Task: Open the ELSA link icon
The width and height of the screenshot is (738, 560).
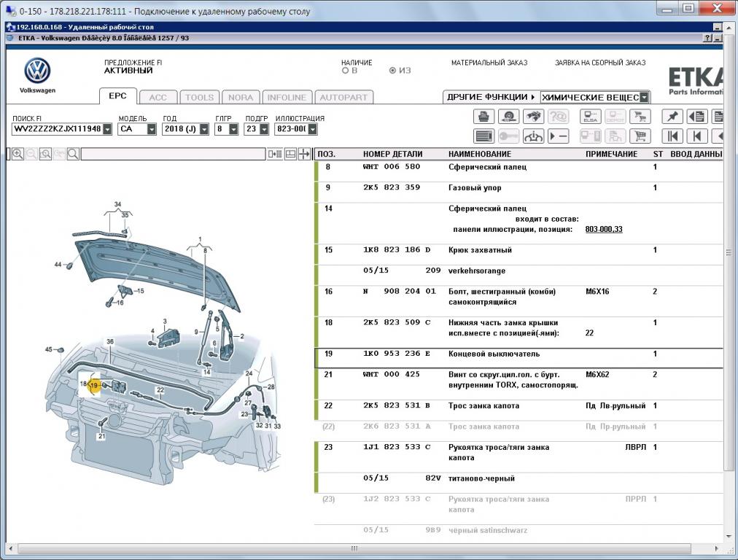Action: point(590,116)
